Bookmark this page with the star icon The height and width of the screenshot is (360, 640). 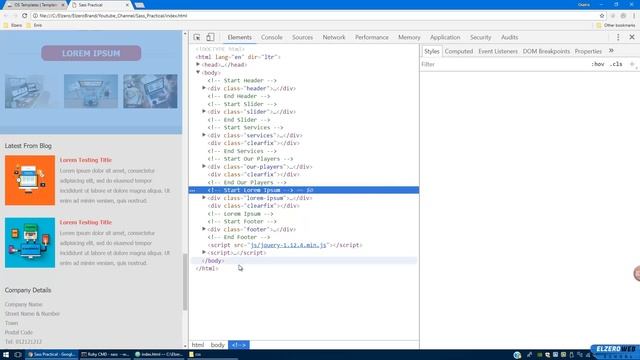602,16
